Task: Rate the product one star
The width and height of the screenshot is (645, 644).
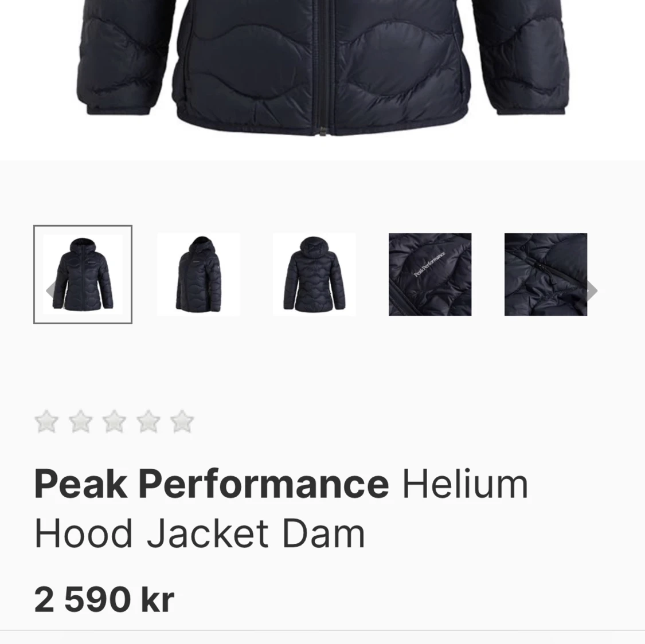Action: (x=46, y=421)
